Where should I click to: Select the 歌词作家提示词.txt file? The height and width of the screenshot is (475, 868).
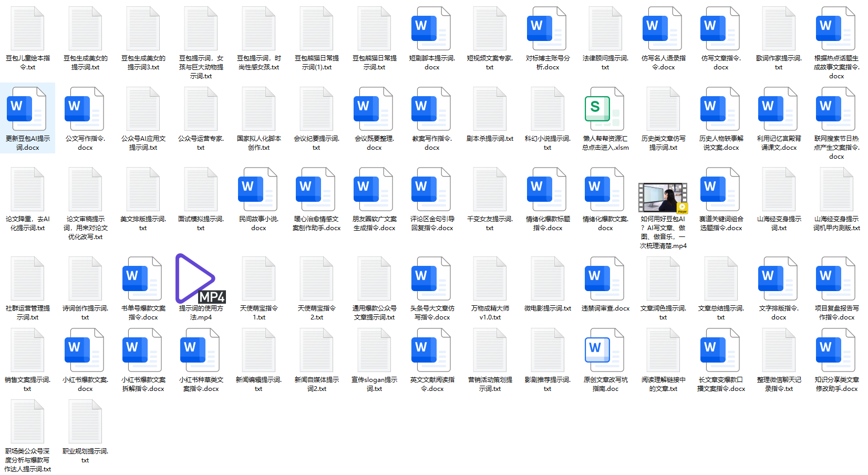pyautogui.click(x=778, y=29)
